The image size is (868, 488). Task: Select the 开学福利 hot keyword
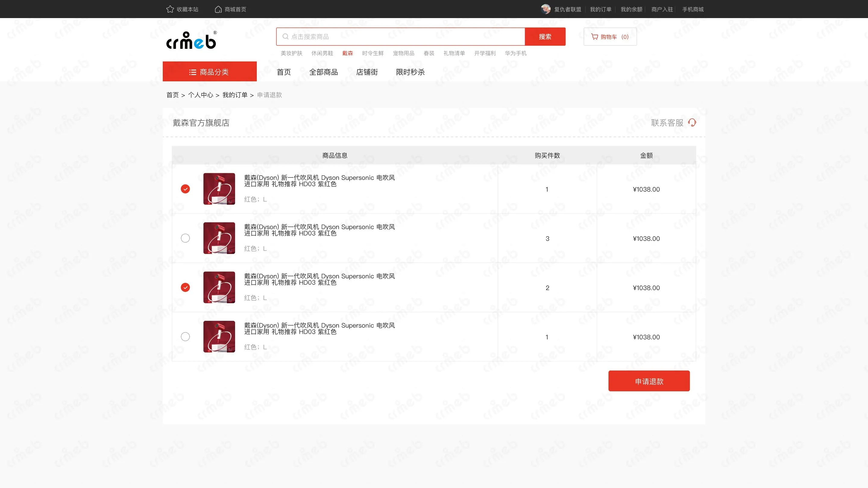coord(485,53)
